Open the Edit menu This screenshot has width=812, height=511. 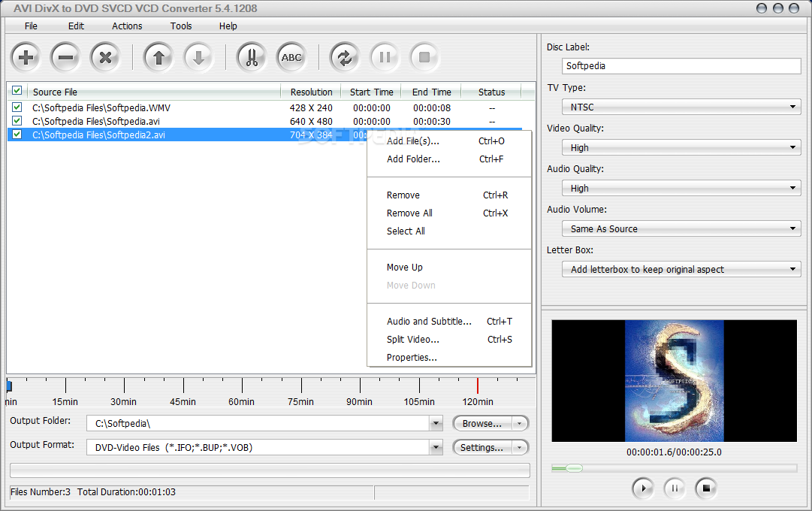pos(76,26)
